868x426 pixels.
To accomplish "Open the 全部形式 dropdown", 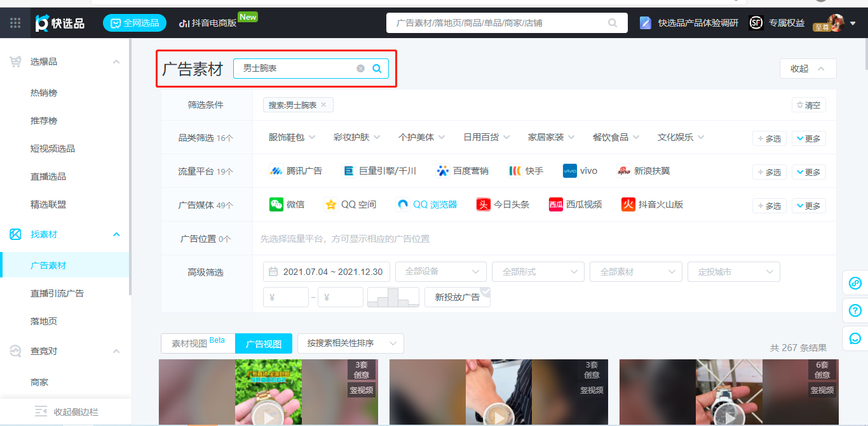I will pos(538,272).
